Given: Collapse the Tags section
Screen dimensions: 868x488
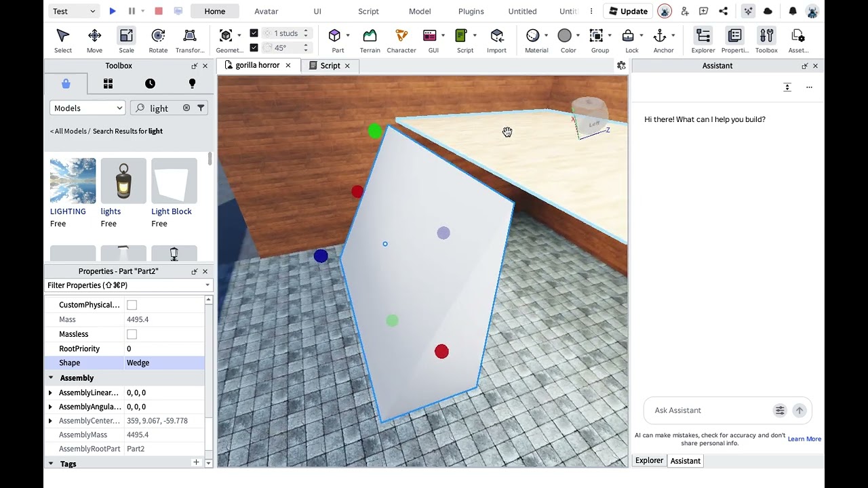Looking at the screenshot, I should pos(50,464).
